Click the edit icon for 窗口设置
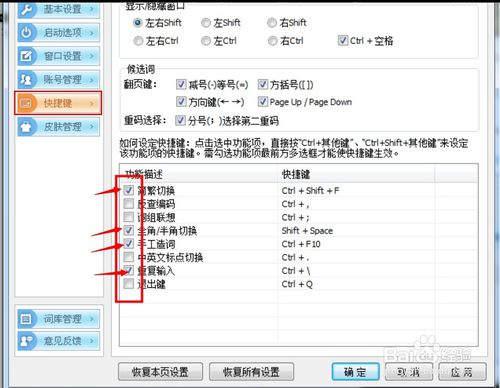500x388 pixels. [26, 56]
